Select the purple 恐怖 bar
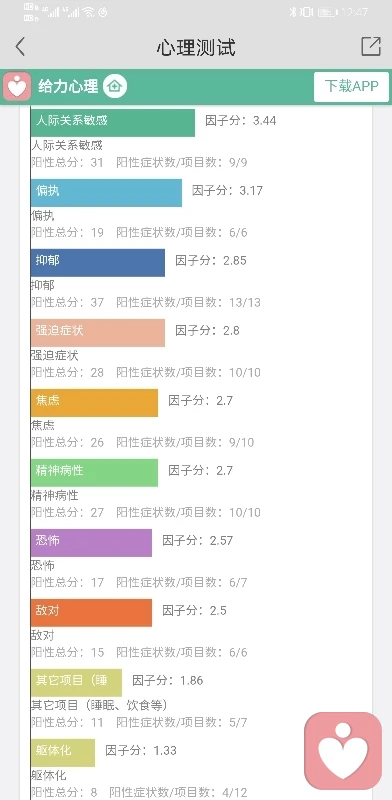This screenshot has height=800, width=392. pyautogui.click(x=91, y=542)
